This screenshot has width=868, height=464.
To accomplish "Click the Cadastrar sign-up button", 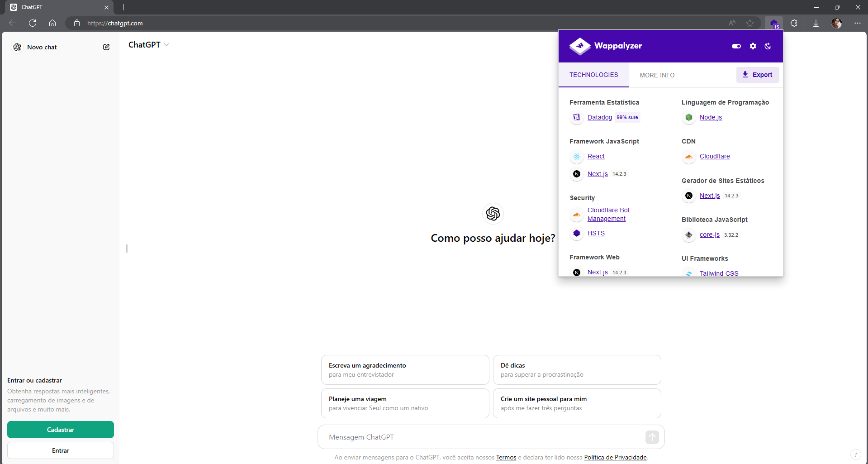I will (x=61, y=430).
